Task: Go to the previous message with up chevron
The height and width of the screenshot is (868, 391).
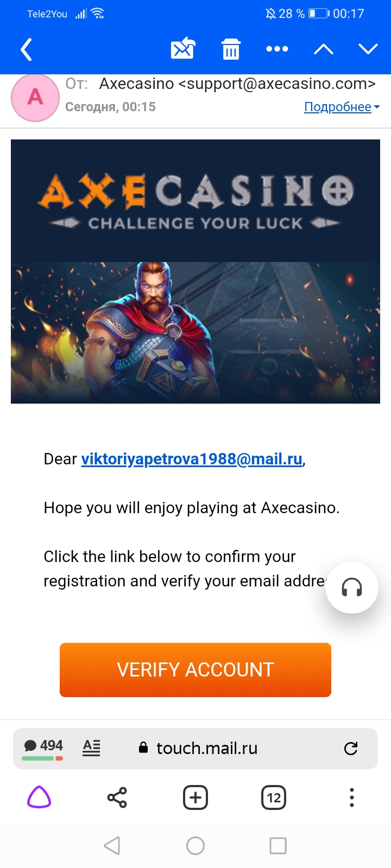Action: [324, 49]
